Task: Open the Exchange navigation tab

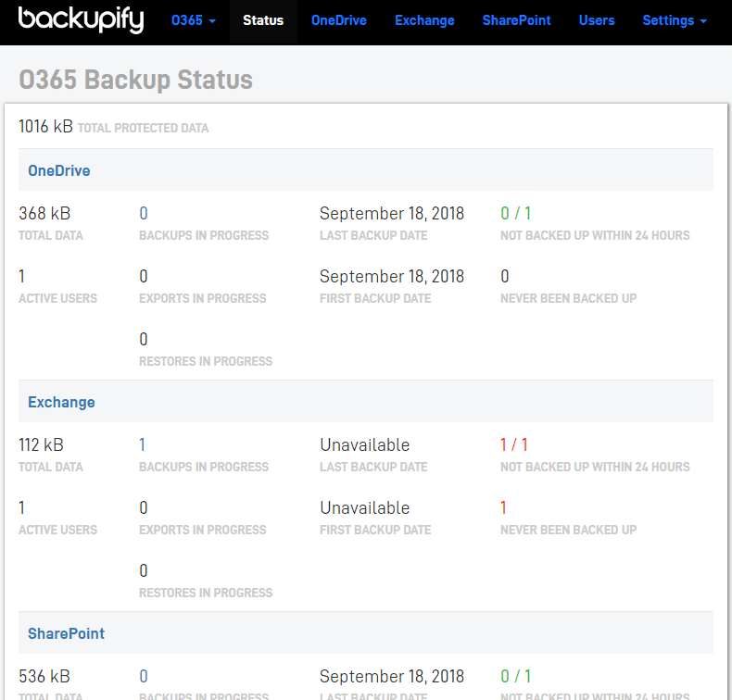Action: coord(424,20)
